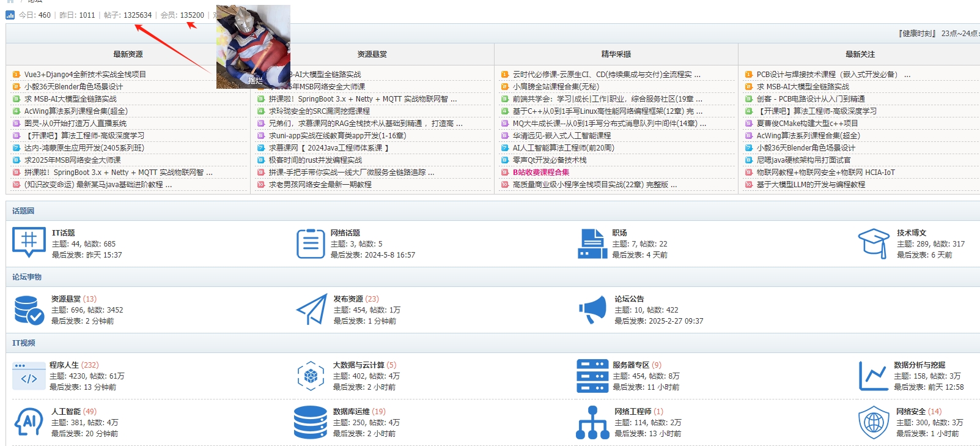
Task: Open the IT话题 forum icon
Action: pos(29,242)
